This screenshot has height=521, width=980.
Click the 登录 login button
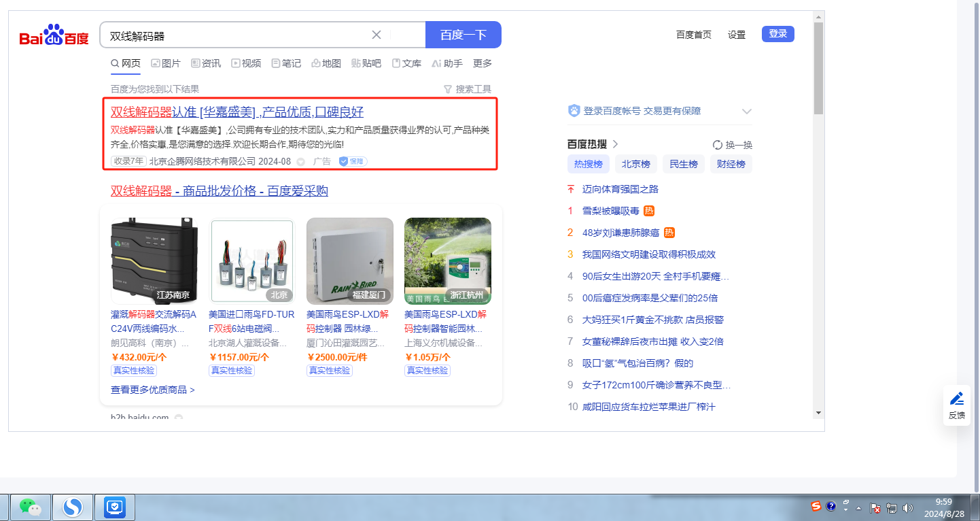777,34
